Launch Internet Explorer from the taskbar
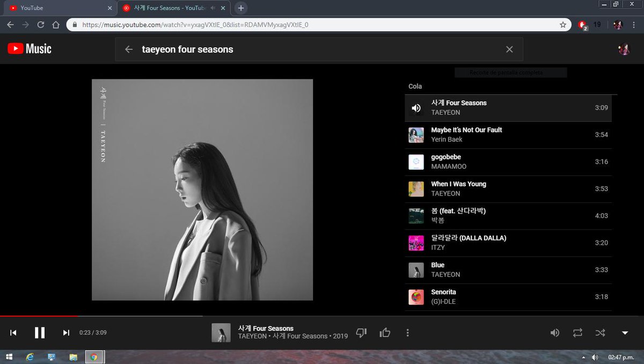644x364 pixels. 30,357
